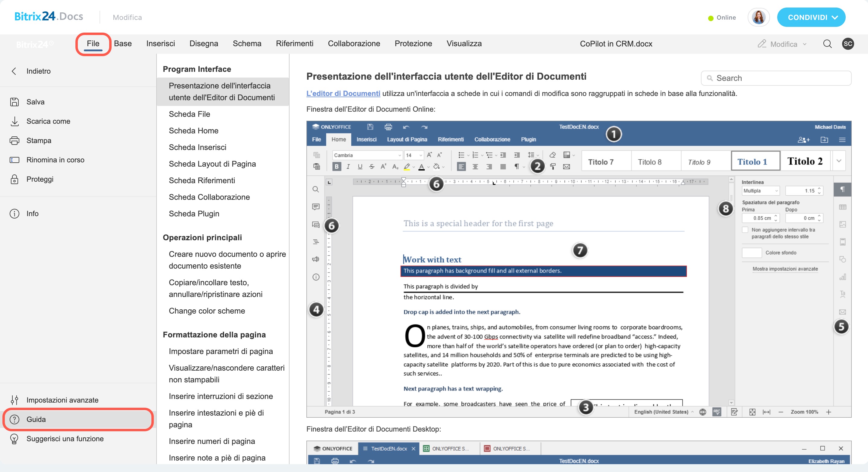Click the Rinomina in corso icon
The image size is (868, 472).
pyautogui.click(x=14, y=160)
